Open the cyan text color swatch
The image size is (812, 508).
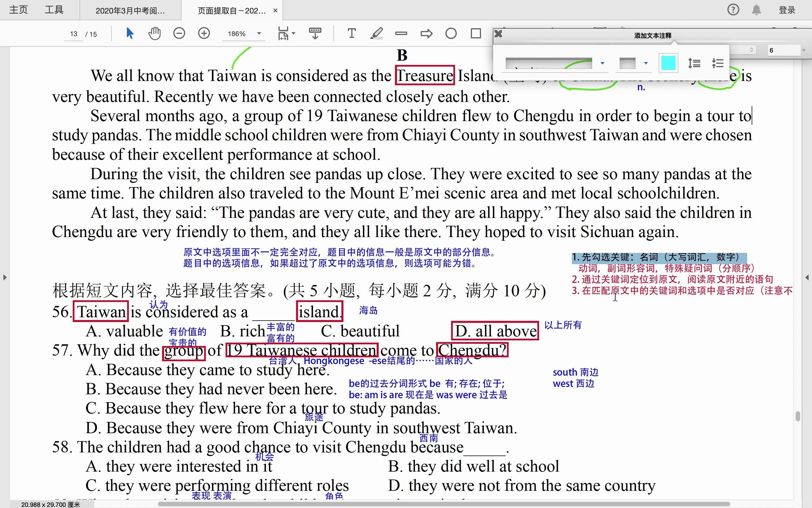coord(668,63)
